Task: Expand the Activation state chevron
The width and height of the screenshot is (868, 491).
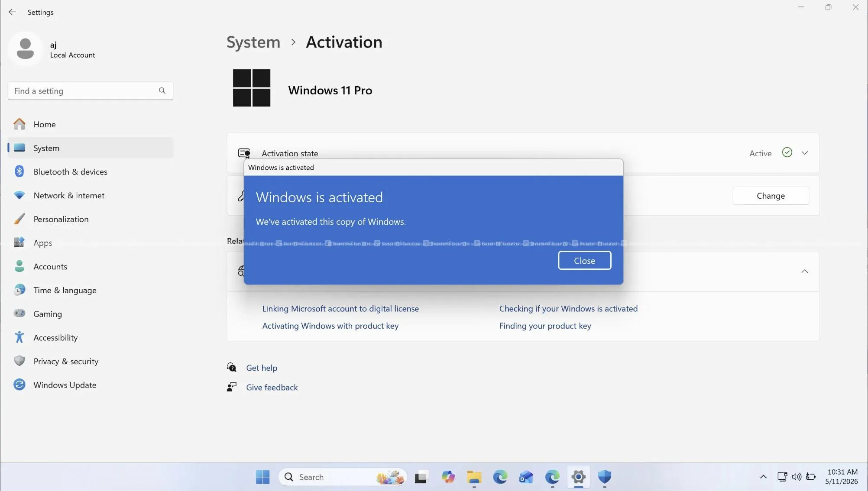Action: pos(804,153)
